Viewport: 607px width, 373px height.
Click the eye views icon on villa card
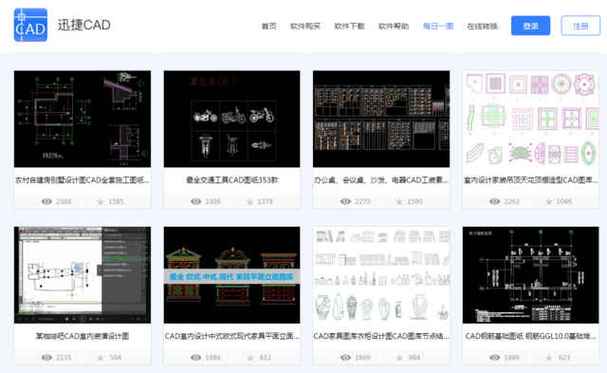pos(47,201)
